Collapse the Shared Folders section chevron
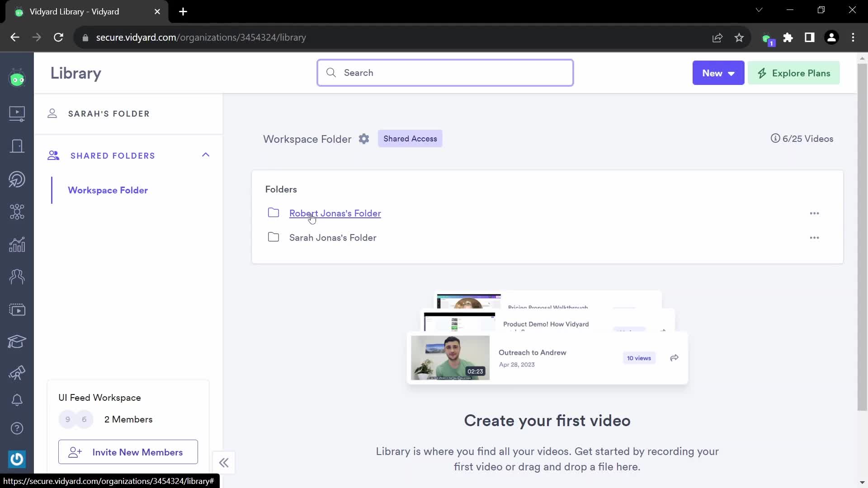Image resolution: width=868 pixels, height=488 pixels. point(206,155)
